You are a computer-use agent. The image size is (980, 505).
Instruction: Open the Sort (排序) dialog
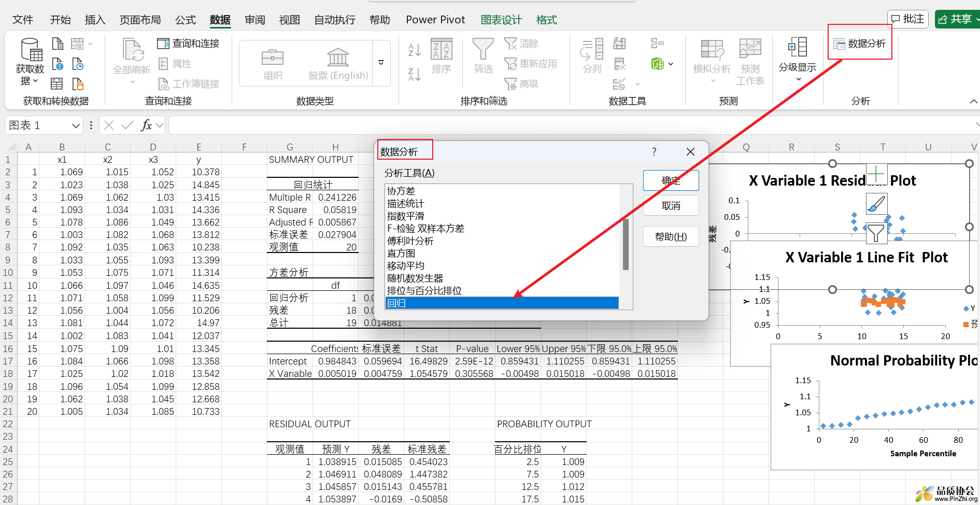click(x=442, y=56)
